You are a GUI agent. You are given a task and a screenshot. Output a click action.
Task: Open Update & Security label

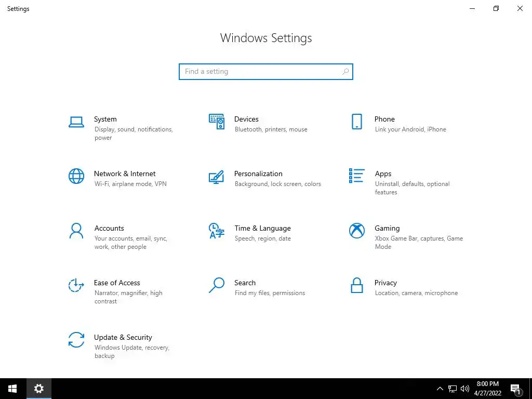point(123,338)
